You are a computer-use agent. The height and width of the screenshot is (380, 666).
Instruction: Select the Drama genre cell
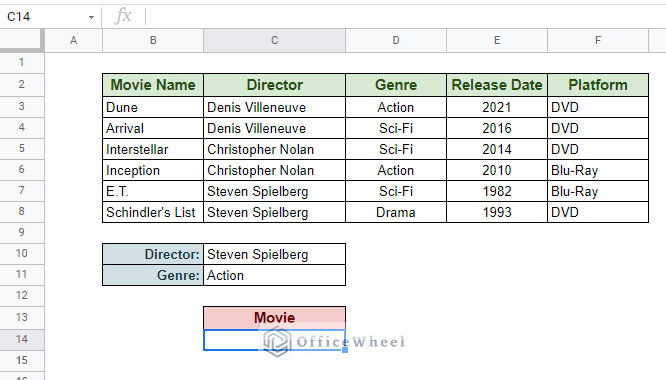tap(396, 212)
